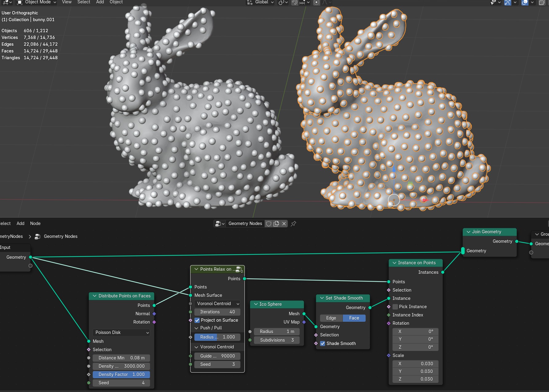549x392 pixels.
Task: Click the Join Geometry output socket
Action: (x=517, y=241)
